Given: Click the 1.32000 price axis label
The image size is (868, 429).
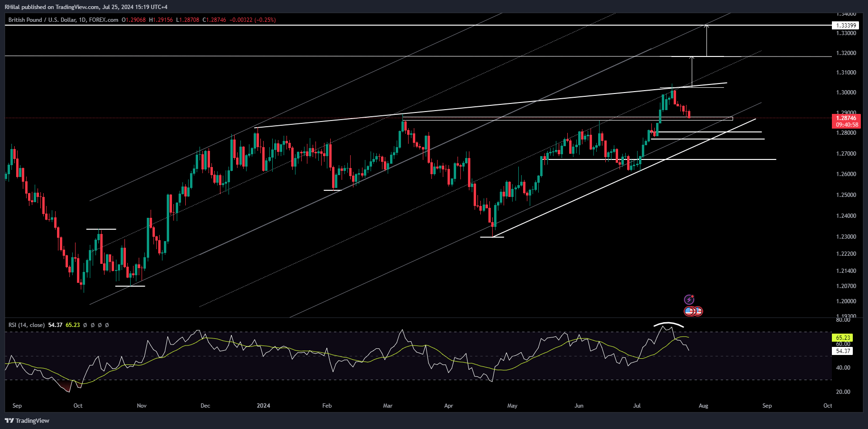Looking at the screenshot, I should tap(846, 53).
